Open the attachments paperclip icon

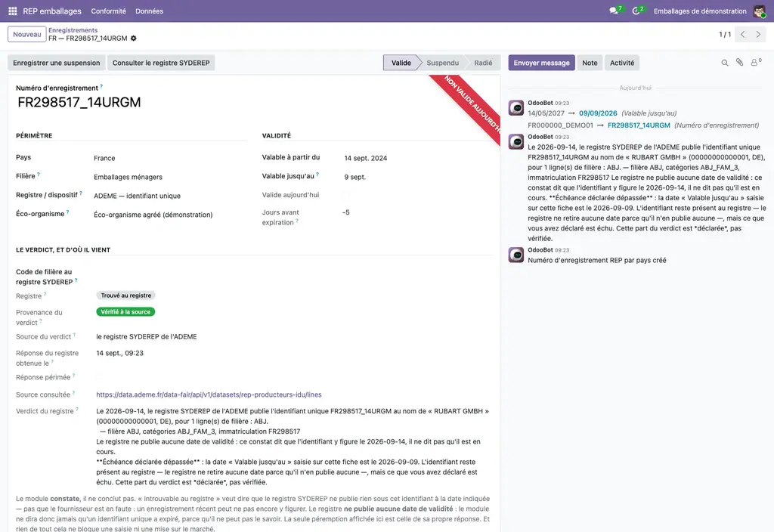pyautogui.click(x=739, y=62)
